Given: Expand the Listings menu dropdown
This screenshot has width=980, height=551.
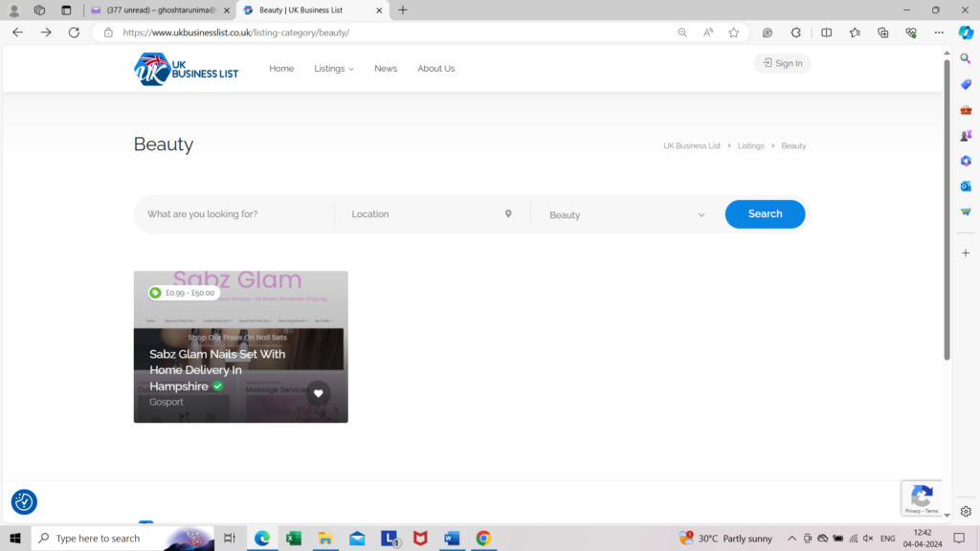Looking at the screenshot, I should [334, 69].
